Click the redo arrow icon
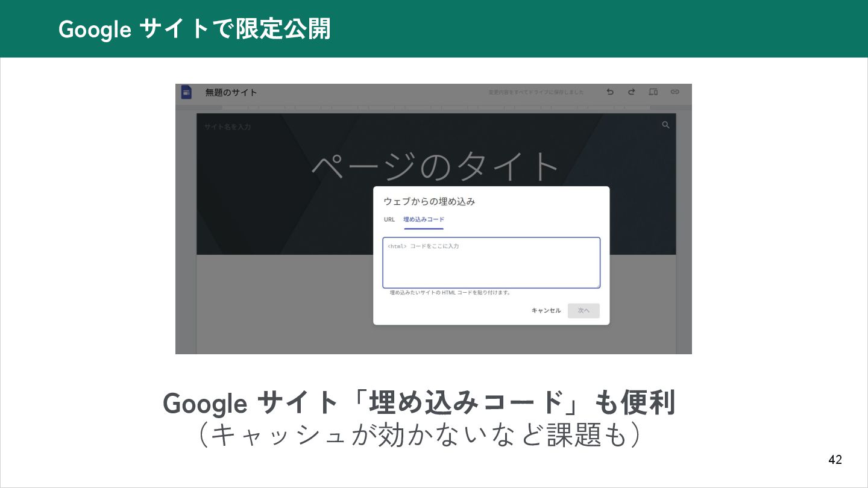This screenshot has width=868, height=488. (632, 92)
